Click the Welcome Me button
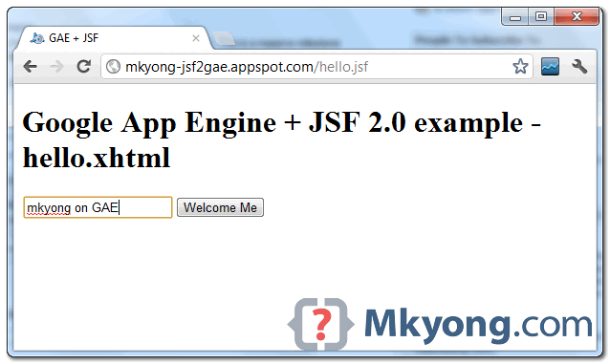 [x=220, y=207]
